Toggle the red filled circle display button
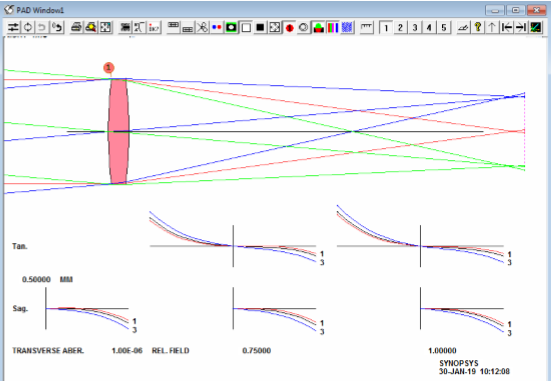The width and height of the screenshot is (551, 381). click(289, 27)
